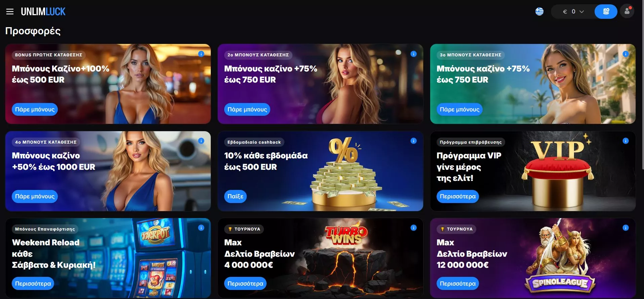Show info for Spinoleague tournament card

pos(626,228)
